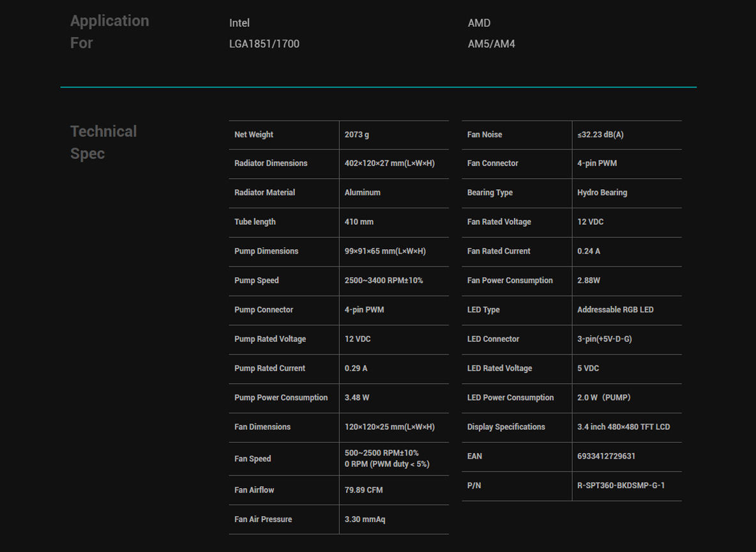Click the Tube length 410 mm value
Viewport: 756px width, 552px height.
click(x=359, y=222)
